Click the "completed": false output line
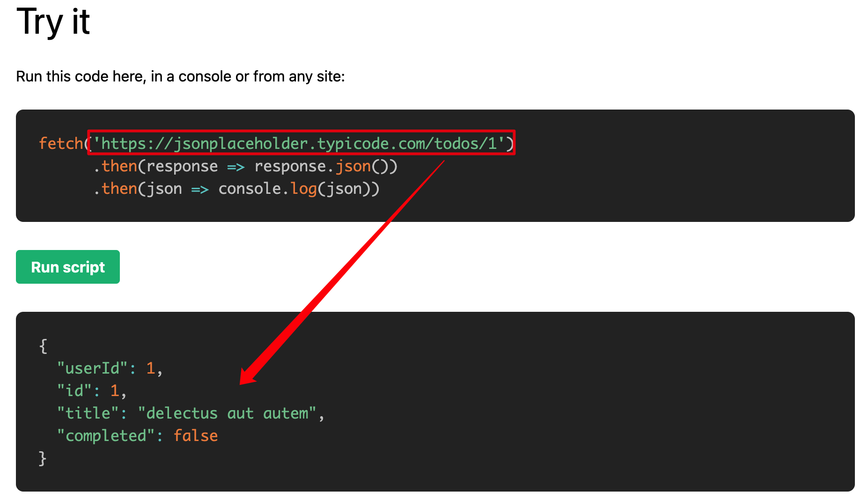868x500 pixels. pos(137,436)
